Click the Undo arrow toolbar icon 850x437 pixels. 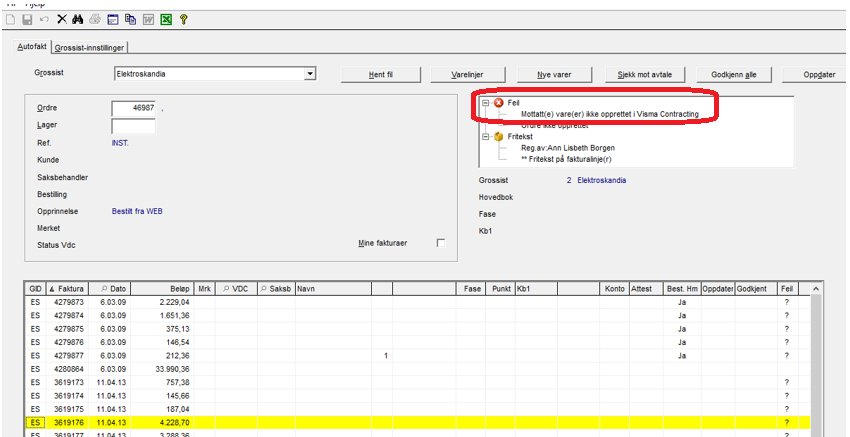click(44, 20)
